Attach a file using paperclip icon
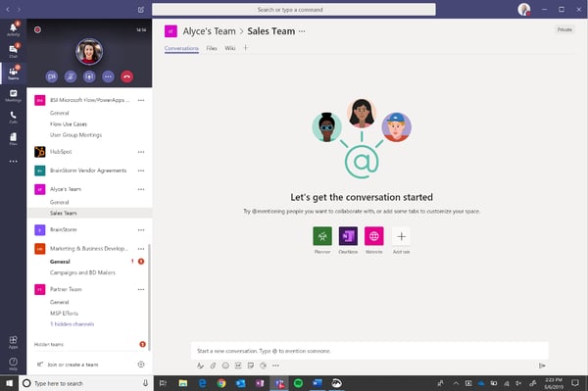The image size is (588, 391). pyautogui.click(x=213, y=366)
